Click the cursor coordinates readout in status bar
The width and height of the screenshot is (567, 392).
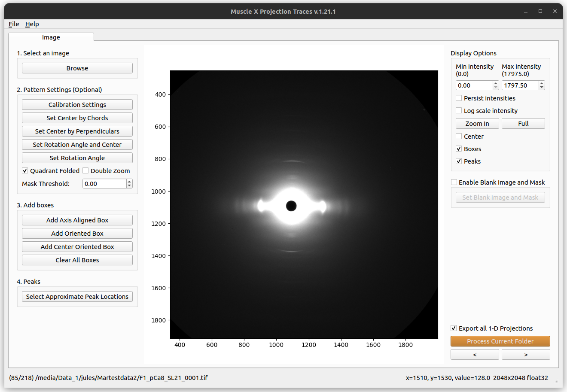pos(448,378)
